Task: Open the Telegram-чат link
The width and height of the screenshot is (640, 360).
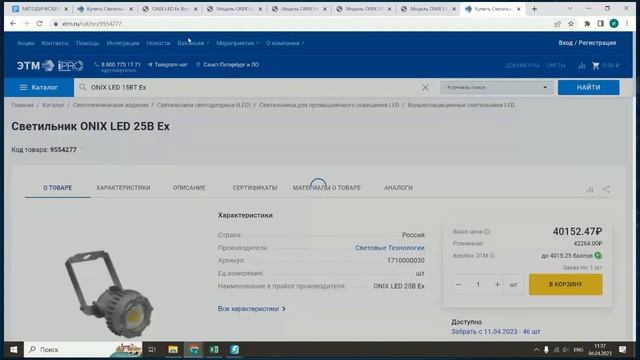Action: (x=168, y=64)
